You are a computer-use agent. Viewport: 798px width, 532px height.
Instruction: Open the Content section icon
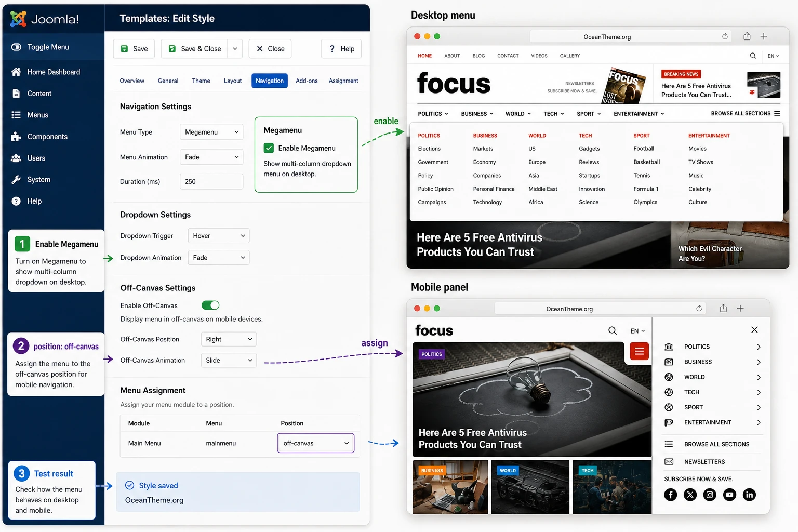(16, 94)
